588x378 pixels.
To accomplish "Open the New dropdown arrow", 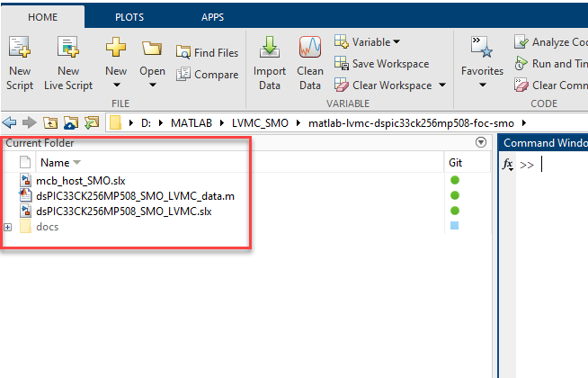I will click(117, 85).
